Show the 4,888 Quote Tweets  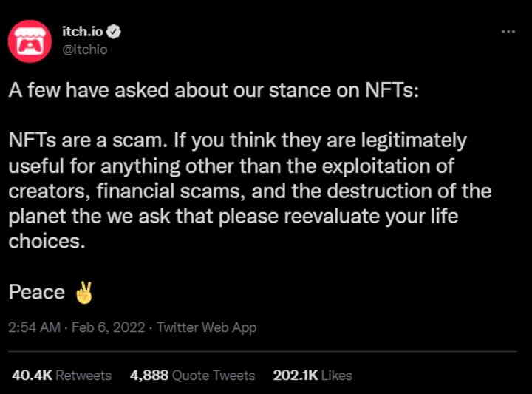192,376
